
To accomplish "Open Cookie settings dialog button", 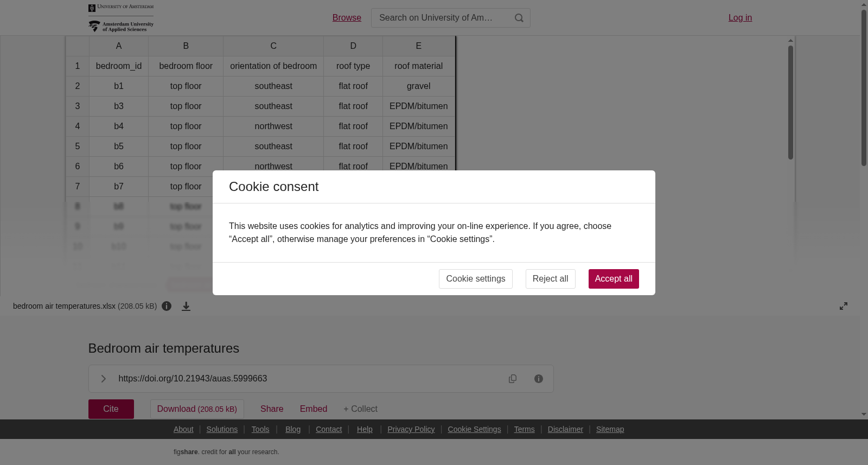I will (475, 279).
